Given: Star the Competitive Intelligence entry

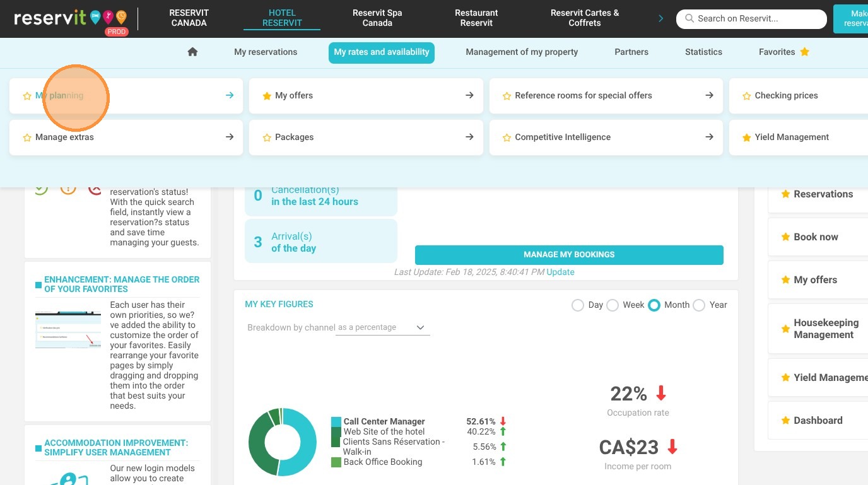Looking at the screenshot, I should 507,137.
